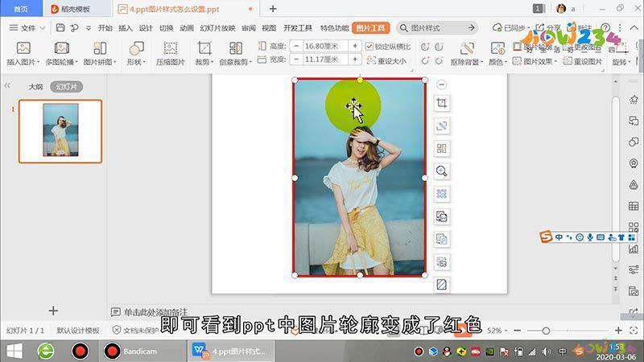Viewport: 644px width, 362px height.
Task: Open the Windows Start menu
Action: [14, 352]
